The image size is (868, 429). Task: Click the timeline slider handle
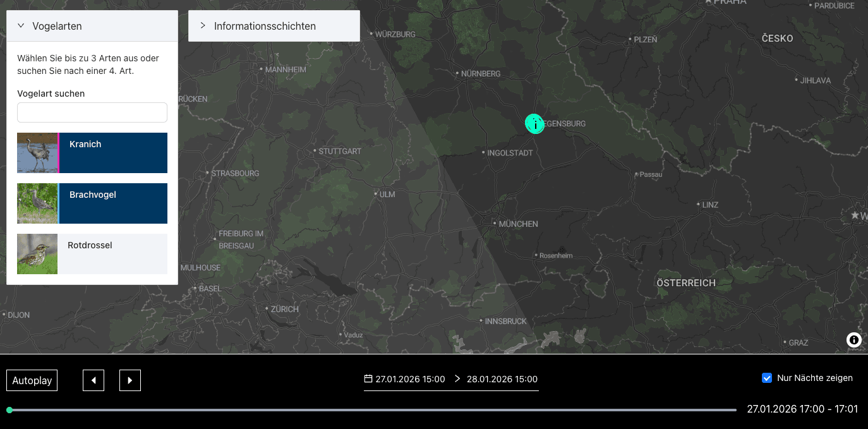point(9,410)
